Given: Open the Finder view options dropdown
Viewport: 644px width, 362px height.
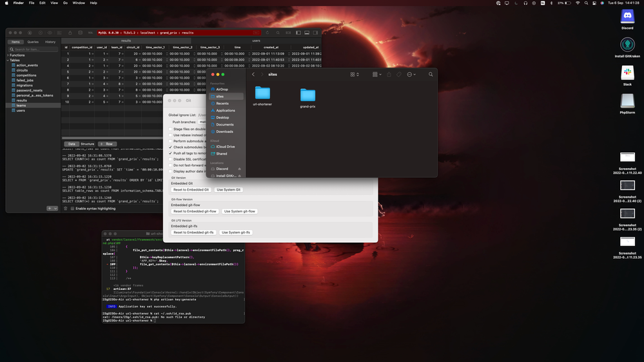Looking at the screenshot, I should pos(355,74).
